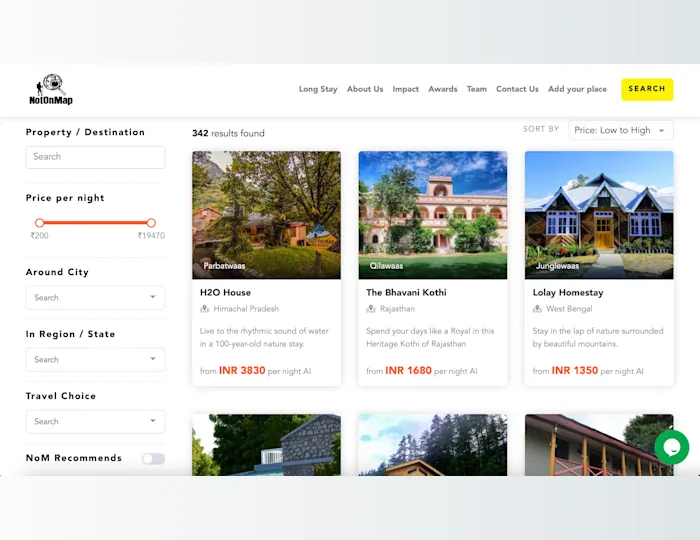Click the INR 1350 price text

tap(575, 370)
